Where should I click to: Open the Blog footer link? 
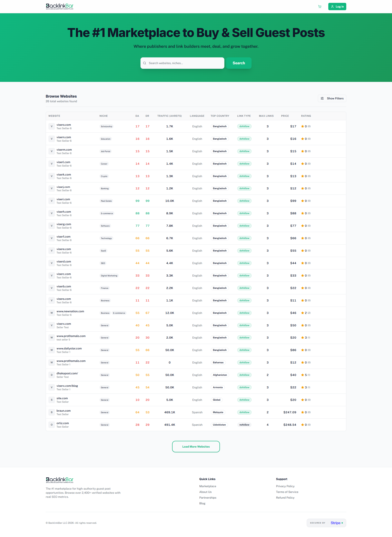click(x=202, y=503)
